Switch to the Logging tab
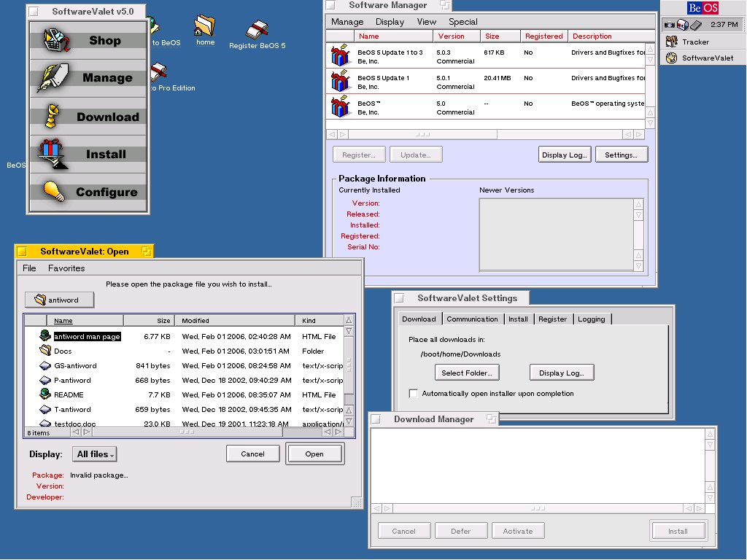 [591, 319]
